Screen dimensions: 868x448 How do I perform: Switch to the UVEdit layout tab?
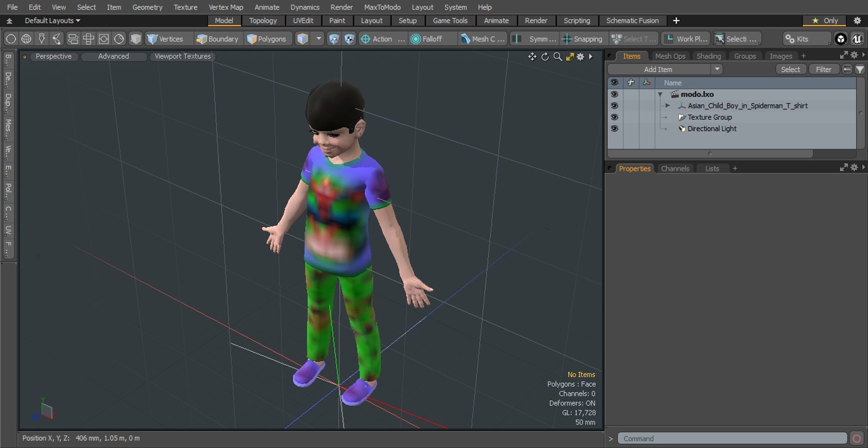click(x=303, y=20)
